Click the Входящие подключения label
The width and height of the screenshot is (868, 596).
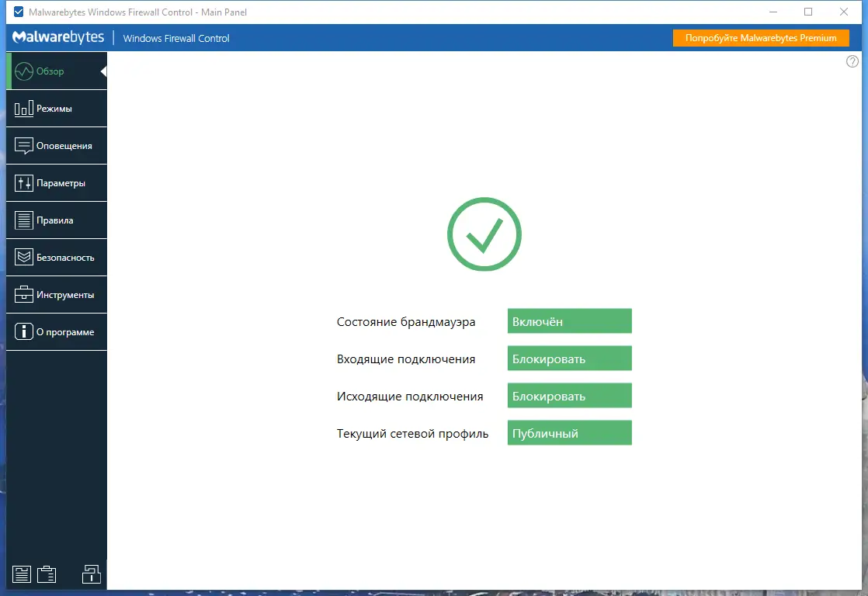[406, 359]
